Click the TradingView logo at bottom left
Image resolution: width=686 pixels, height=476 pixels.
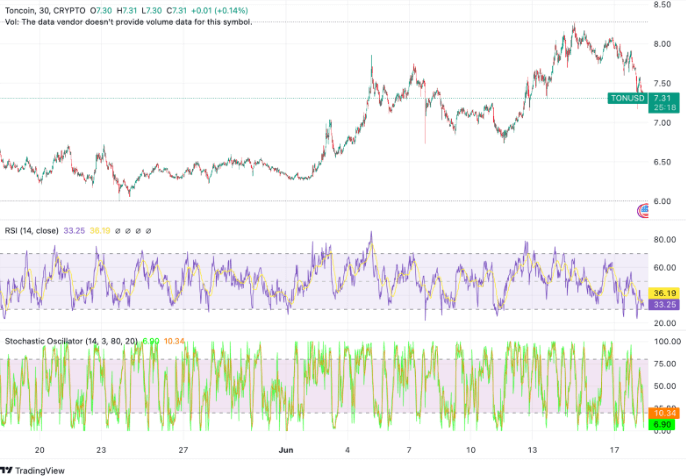pyautogui.click(x=32, y=470)
